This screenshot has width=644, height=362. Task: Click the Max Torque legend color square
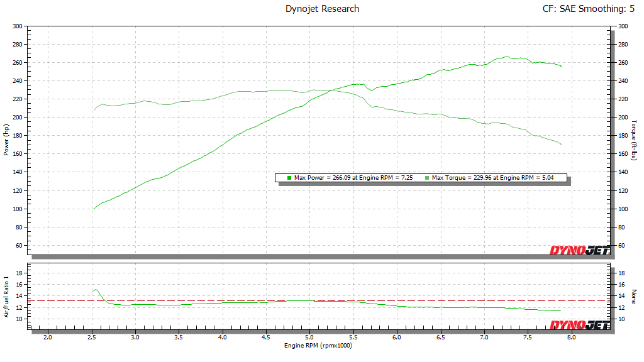point(427,178)
